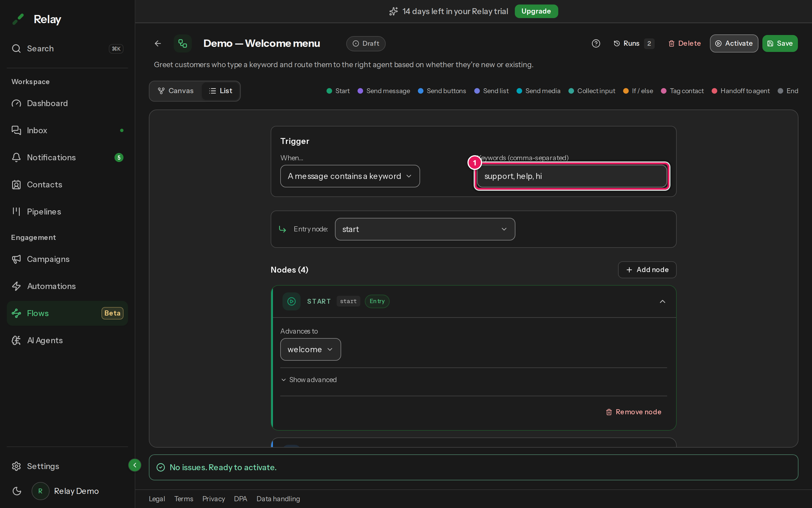Image resolution: width=812 pixels, height=508 pixels.
Task: Click the End legend label
Action: [x=792, y=91]
